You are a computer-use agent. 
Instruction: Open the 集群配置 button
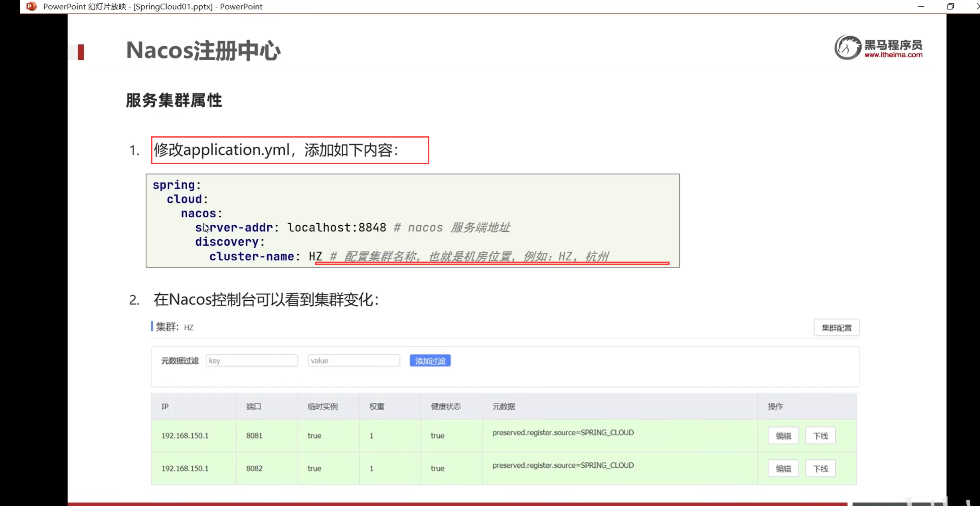836,328
